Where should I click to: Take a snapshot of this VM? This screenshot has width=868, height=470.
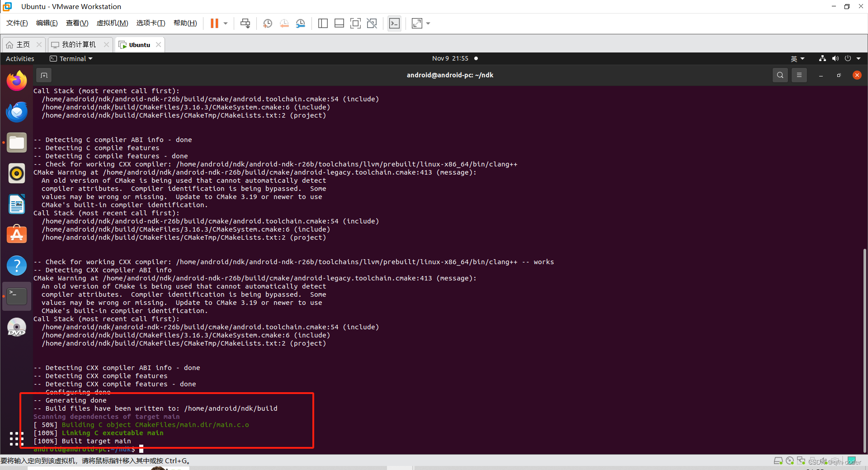click(x=268, y=23)
